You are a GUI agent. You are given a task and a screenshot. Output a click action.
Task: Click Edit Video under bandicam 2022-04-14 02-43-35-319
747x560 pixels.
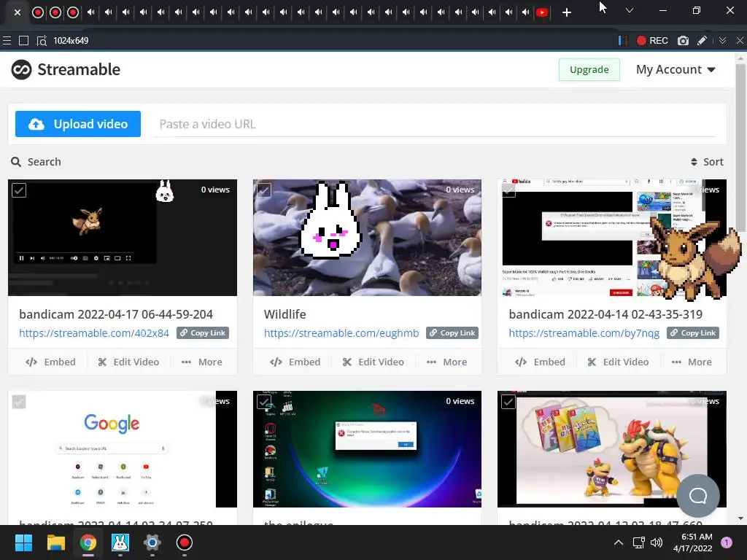pyautogui.click(x=618, y=362)
